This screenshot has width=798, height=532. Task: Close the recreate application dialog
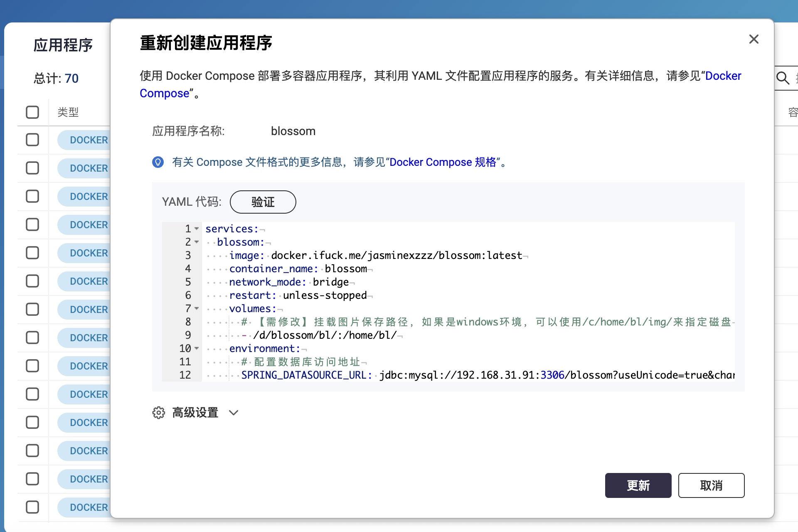point(754,39)
